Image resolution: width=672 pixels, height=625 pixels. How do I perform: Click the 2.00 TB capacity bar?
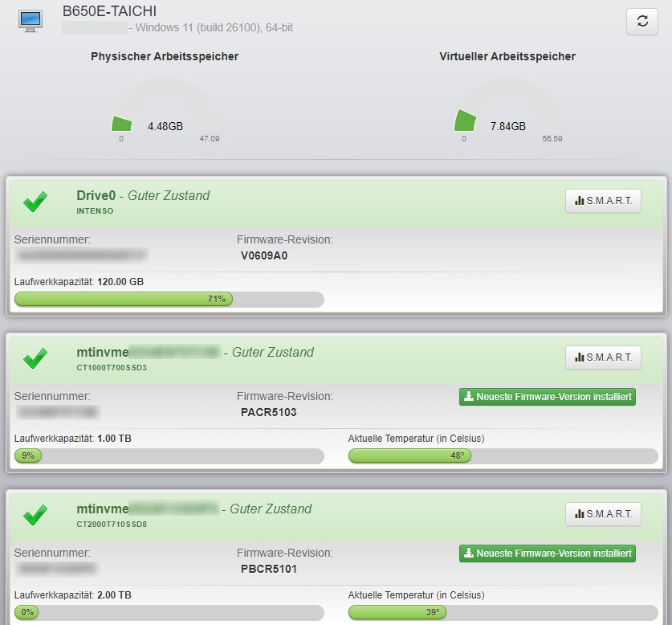tap(169, 613)
